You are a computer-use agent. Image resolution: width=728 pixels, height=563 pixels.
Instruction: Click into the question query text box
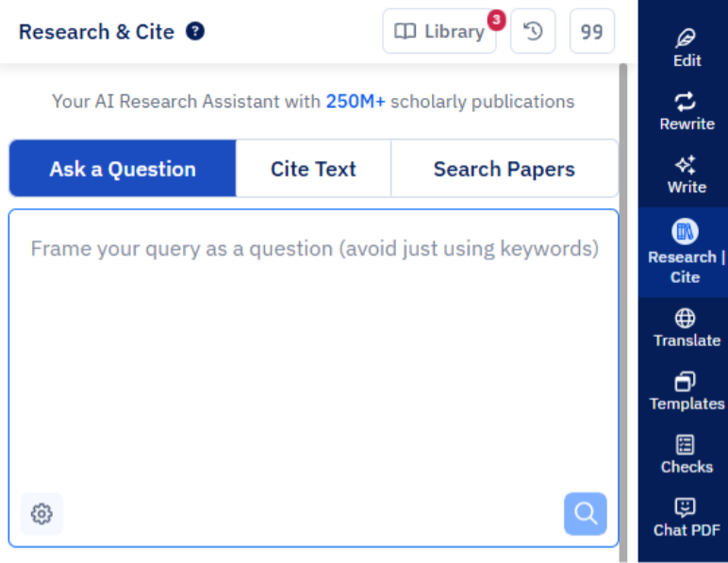pos(314,358)
